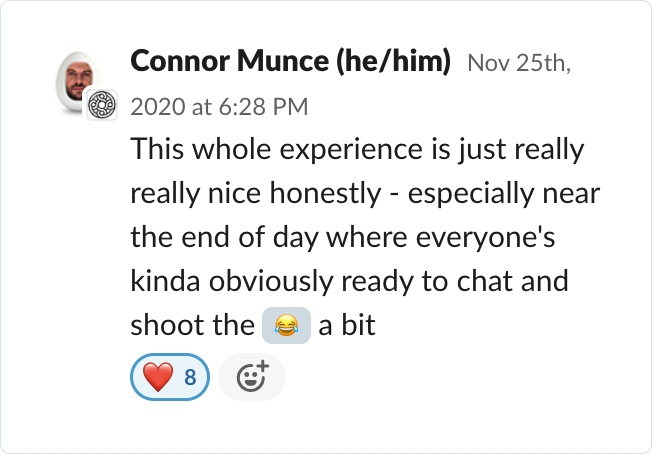This screenshot has width=652, height=454.
Task: Click the word 'honestly' in the message
Action: tap(326, 193)
